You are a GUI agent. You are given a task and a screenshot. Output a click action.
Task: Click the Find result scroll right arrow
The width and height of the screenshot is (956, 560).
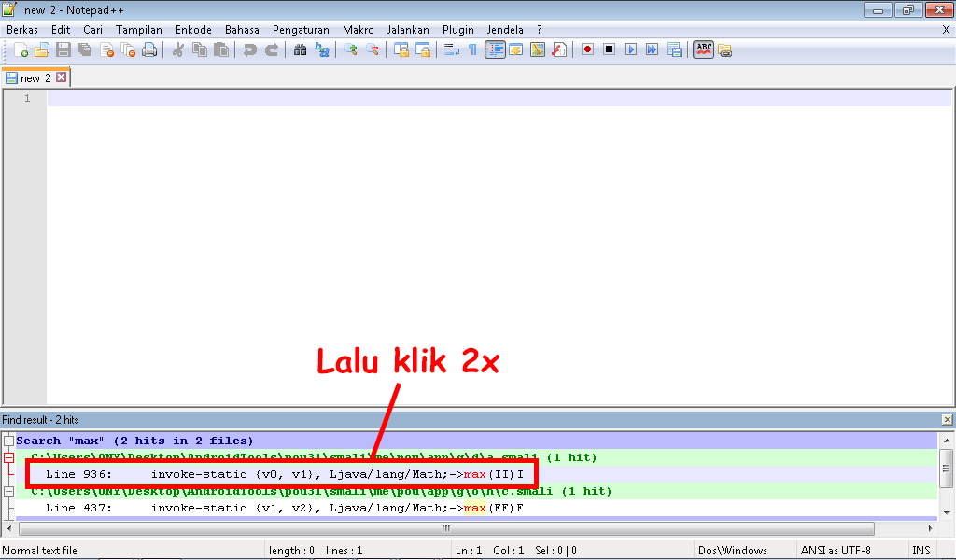(x=931, y=528)
